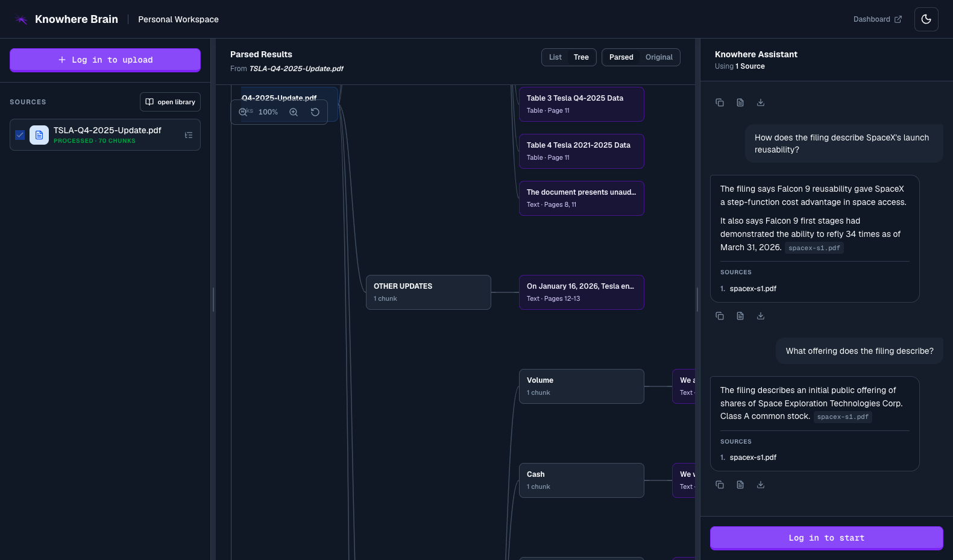The height and width of the screenshot is (560, 953).
Task: Click the spacex-s1.pdf citation chip after 'March 31, 2026.'
Action: pyautogui.click(x=814, y=248)
